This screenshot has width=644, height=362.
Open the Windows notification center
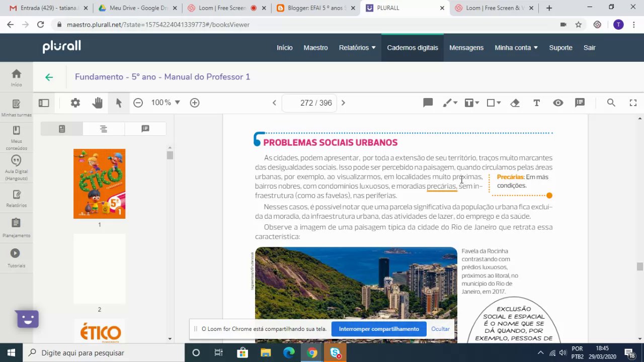click(629, 352)
